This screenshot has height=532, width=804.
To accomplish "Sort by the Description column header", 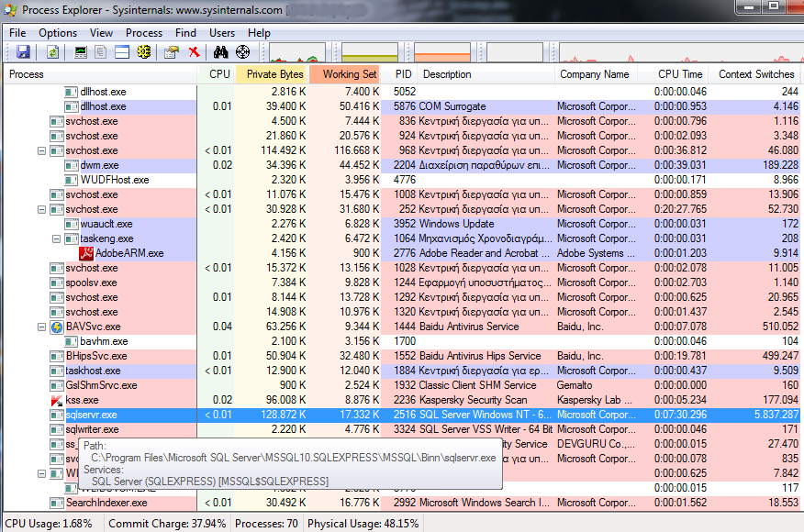I will pos(486,74).
